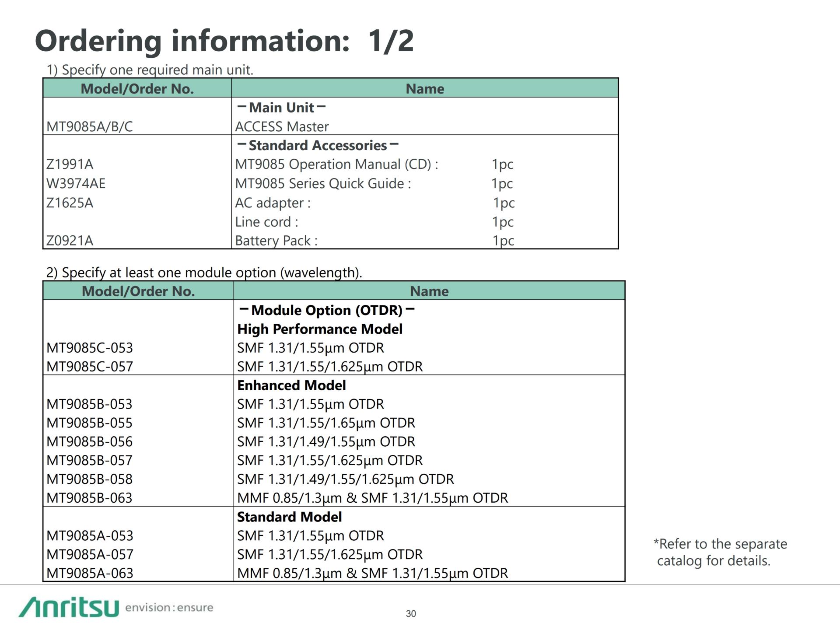
Task: Click the ACCESS Master main unit name
Action: (x=282, y=127)
